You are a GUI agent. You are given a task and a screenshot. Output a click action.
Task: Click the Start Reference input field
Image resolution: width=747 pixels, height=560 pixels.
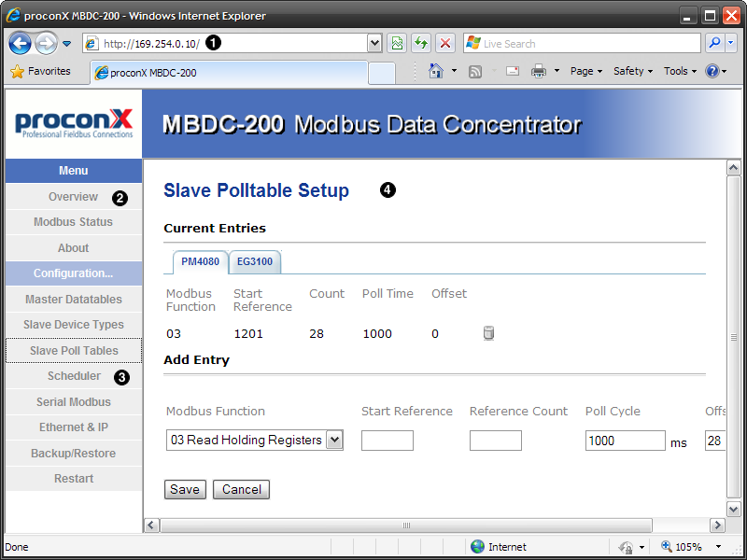click(x=388, y=441)
